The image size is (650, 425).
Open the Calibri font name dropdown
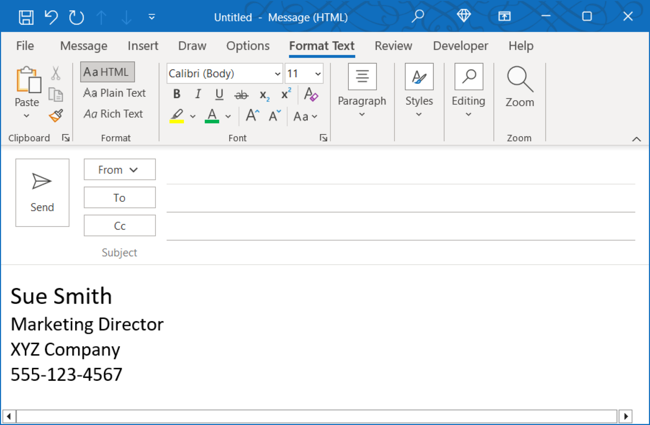tap(277, 74)
